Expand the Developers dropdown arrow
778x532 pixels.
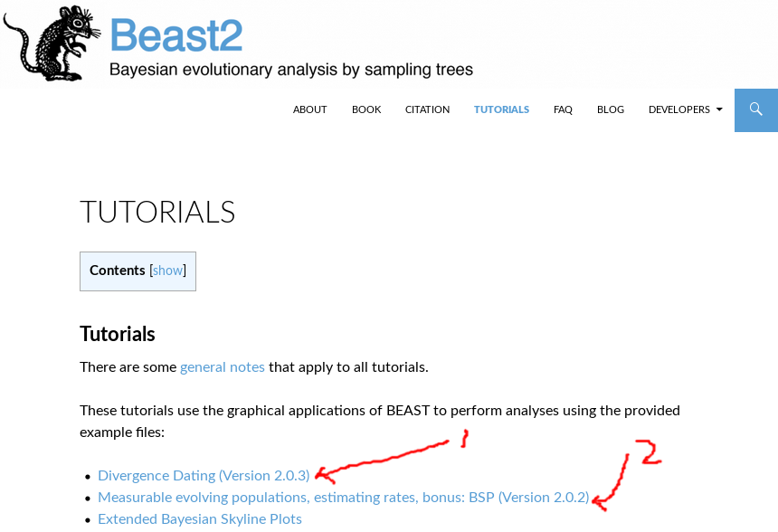point(719,109)
